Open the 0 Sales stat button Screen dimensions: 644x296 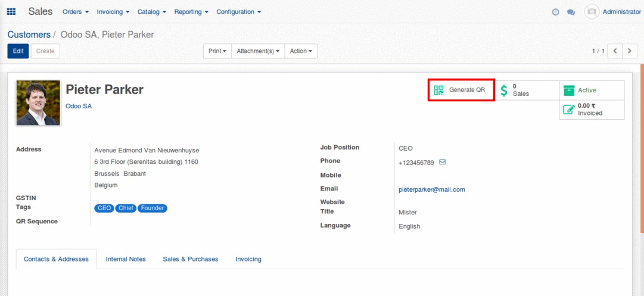click(x=526, y=90)
